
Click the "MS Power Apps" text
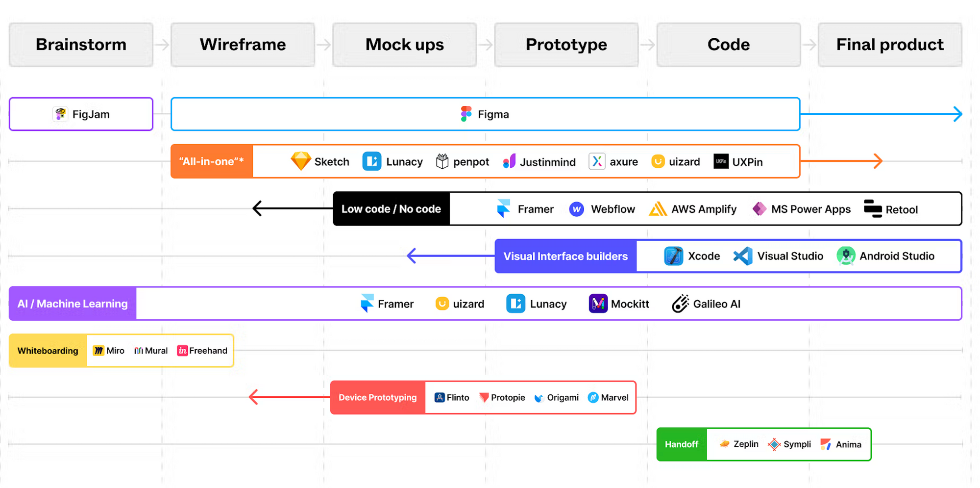[811, 209]
